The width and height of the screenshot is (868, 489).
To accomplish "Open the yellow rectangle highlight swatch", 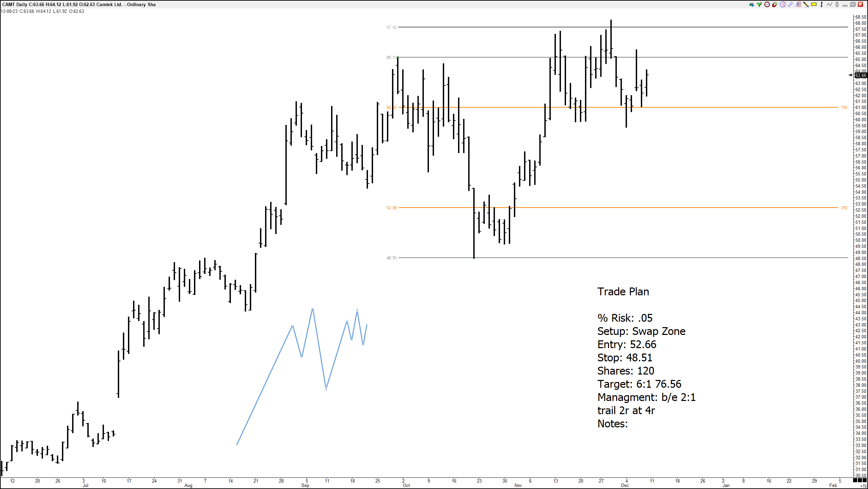I will [814, 4].
